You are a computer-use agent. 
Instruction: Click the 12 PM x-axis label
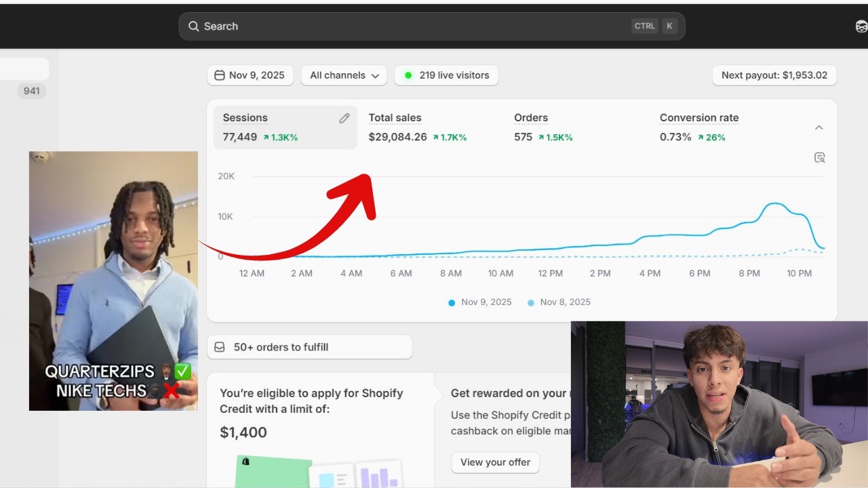tap(550, 274)
